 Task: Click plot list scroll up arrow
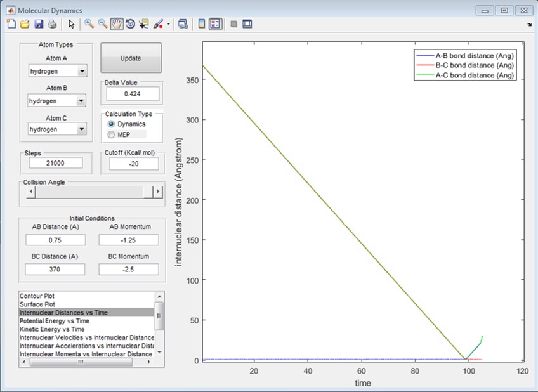159,296
